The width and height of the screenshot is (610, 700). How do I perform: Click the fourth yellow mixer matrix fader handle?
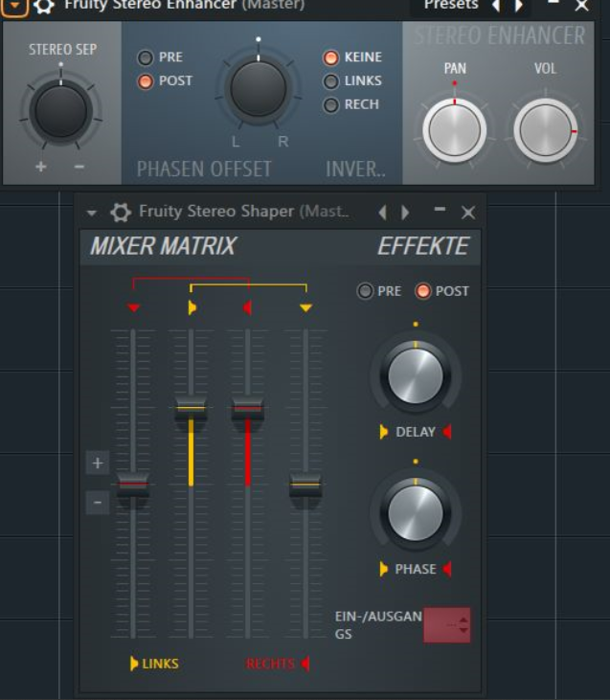pyautogui.click(x=305, y=485)
